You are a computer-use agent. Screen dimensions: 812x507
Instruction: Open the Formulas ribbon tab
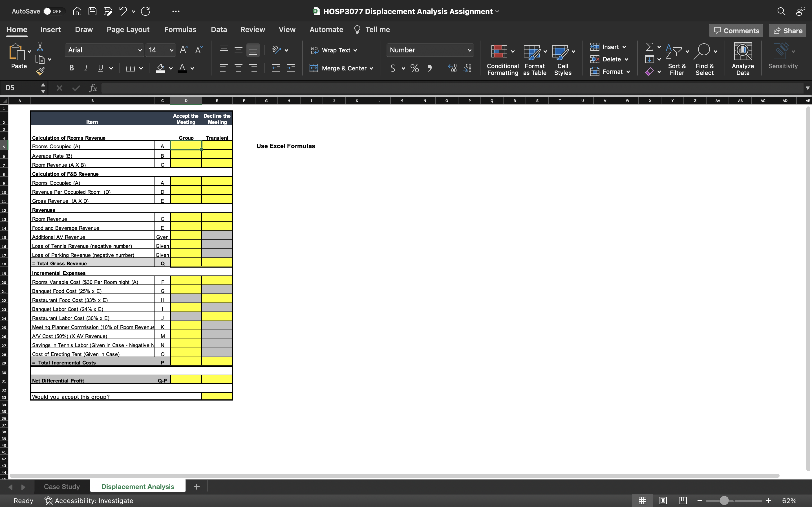(180, 30)
